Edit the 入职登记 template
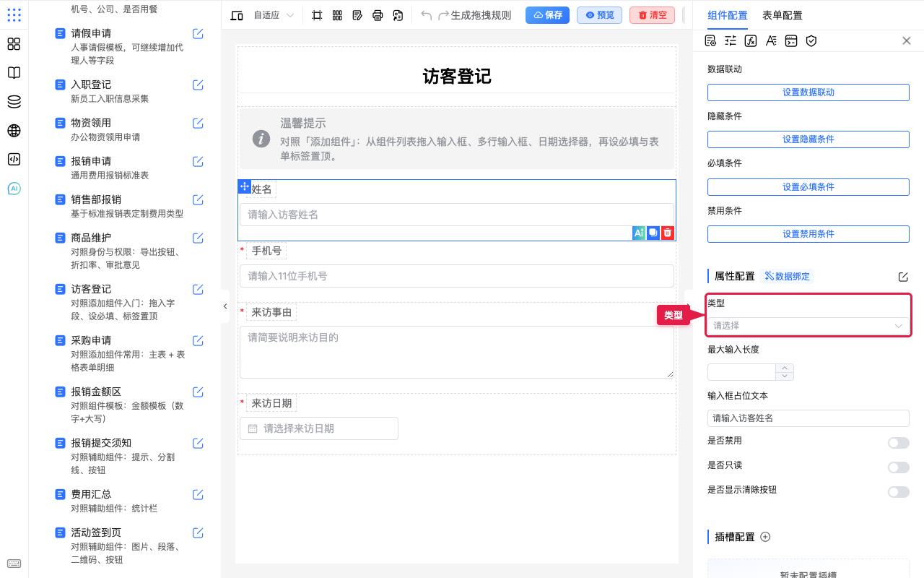 [x=198, y=85]
